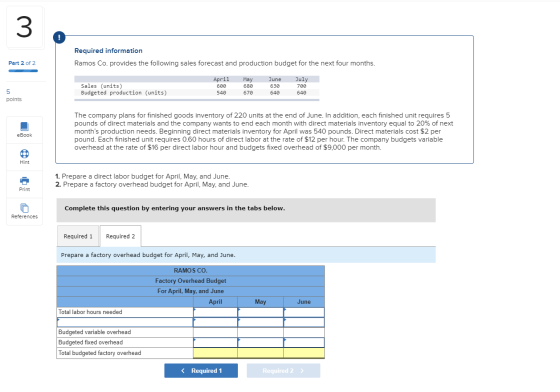This screenshot has width=560, height=392.
Task: Select April cell in blank rate row
Action: click(x=215, y=322)
